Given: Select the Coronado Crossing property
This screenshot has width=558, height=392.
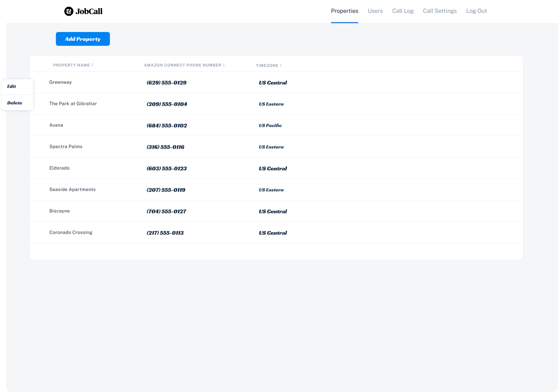Looking at the screenshot, I should pyautogui.click(x=71, y=232).
